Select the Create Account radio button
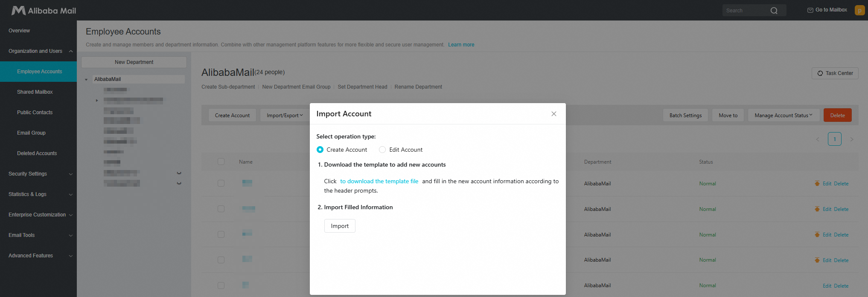This screenshot has width=868, height=297. tap(320, 150)
